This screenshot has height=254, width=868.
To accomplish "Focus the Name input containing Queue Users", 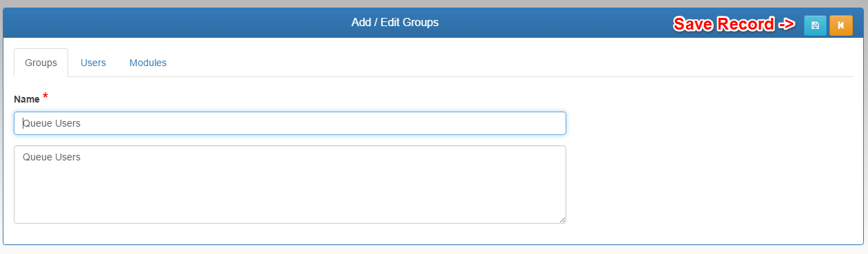I will [x=290, y=123].
